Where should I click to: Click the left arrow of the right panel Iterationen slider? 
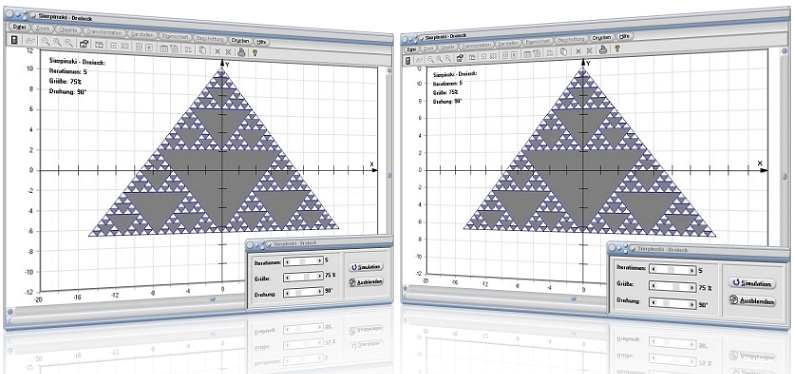coord(654,268)
